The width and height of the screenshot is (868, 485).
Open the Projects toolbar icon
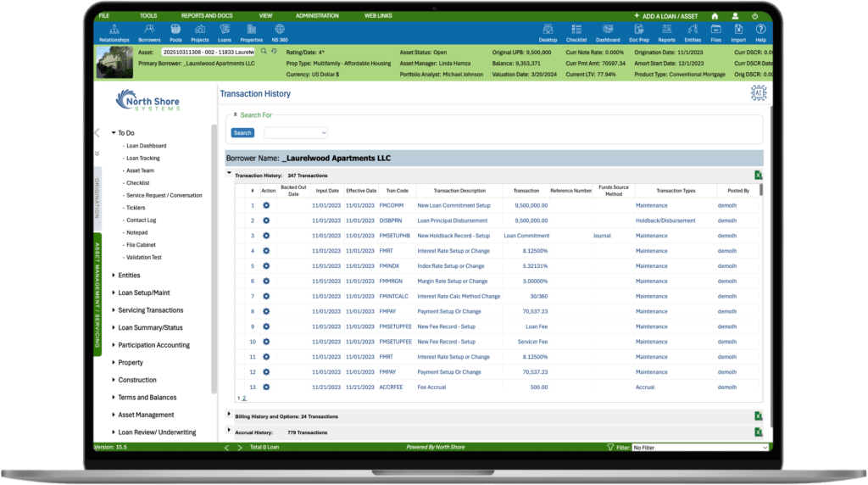pos(200,33)
